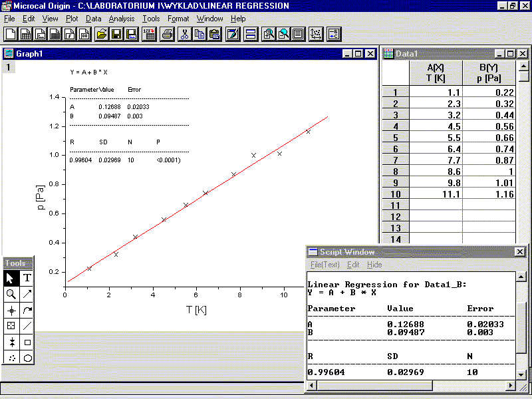Click the p [Pa] axis title on graph
532x399 pixels.
pos(41,198)
